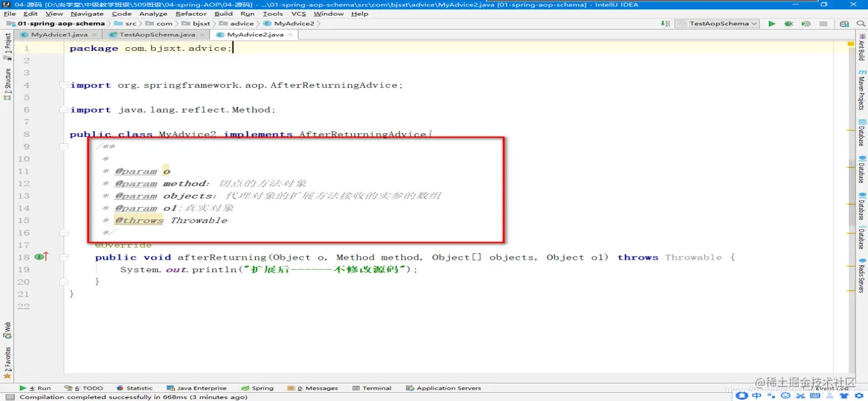Open the Messages tool window
The height and width of the screenshot is (401, 868).
point(313,388)
